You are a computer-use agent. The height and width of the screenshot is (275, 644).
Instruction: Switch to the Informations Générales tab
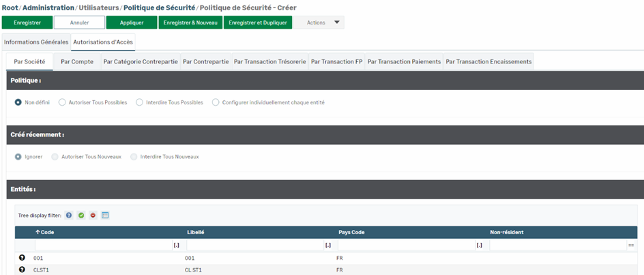pos(36,42)
